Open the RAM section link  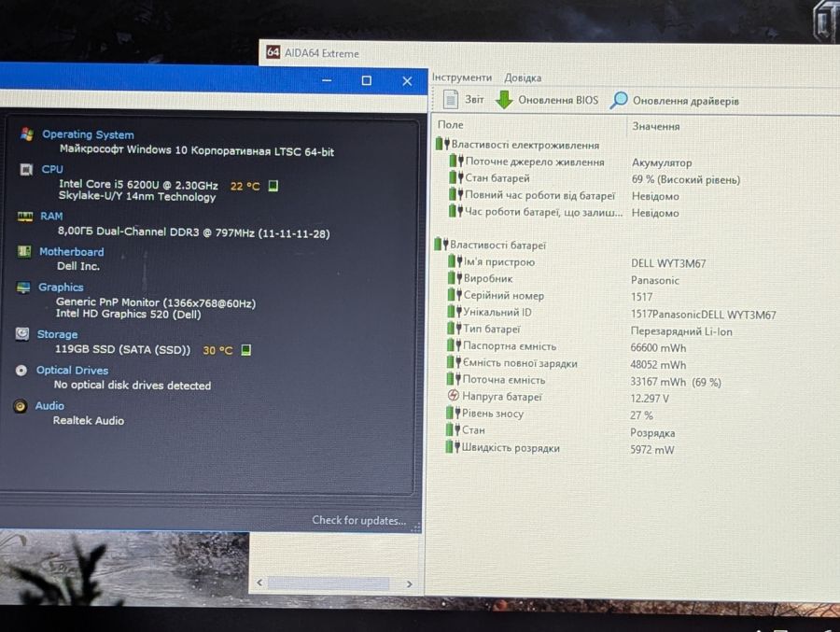tap(51, 216)
